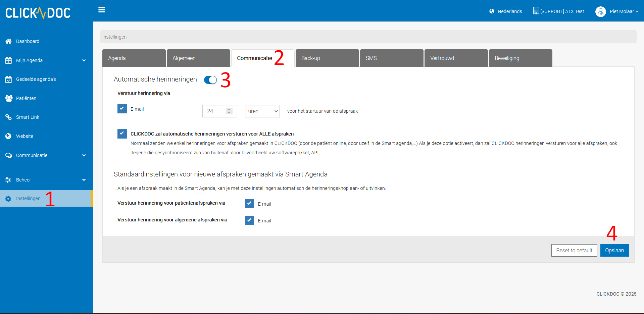
Task: Open the Beveiliging tab
Action: [520, 58]
